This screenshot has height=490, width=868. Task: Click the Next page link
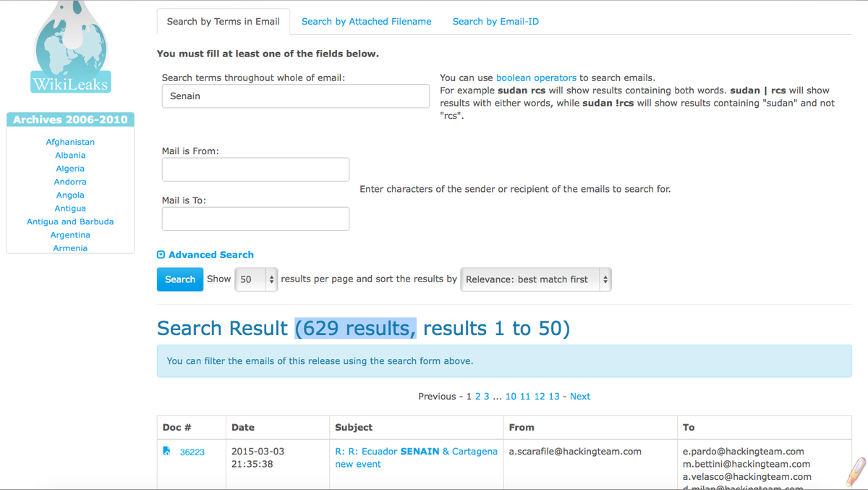click(580, 397)
